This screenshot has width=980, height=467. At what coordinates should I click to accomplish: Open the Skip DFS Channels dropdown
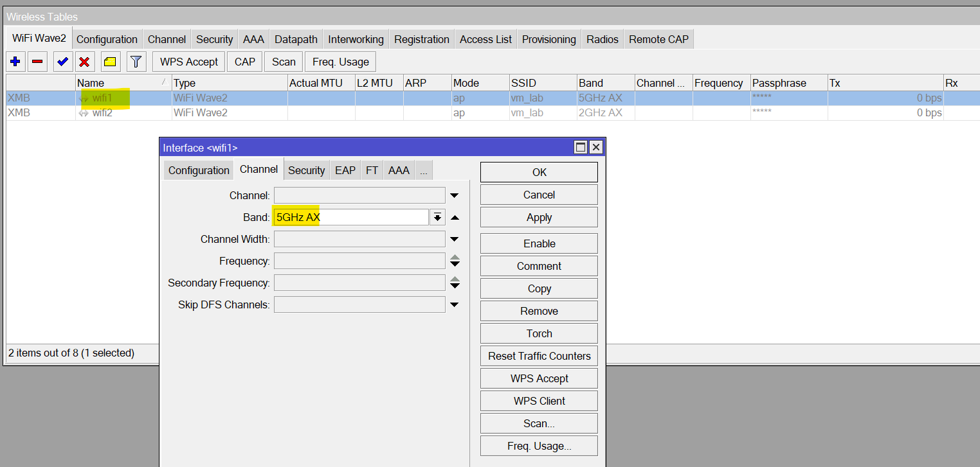455,304
